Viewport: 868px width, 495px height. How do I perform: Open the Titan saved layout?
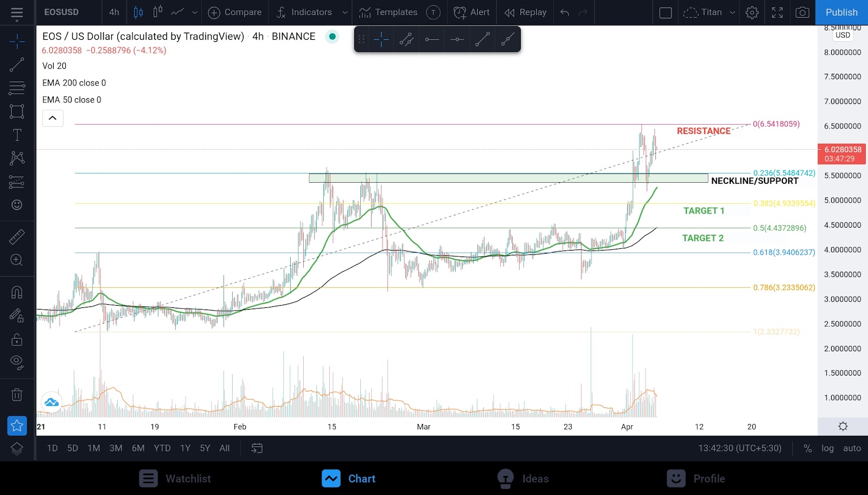[x=703, y=12]
